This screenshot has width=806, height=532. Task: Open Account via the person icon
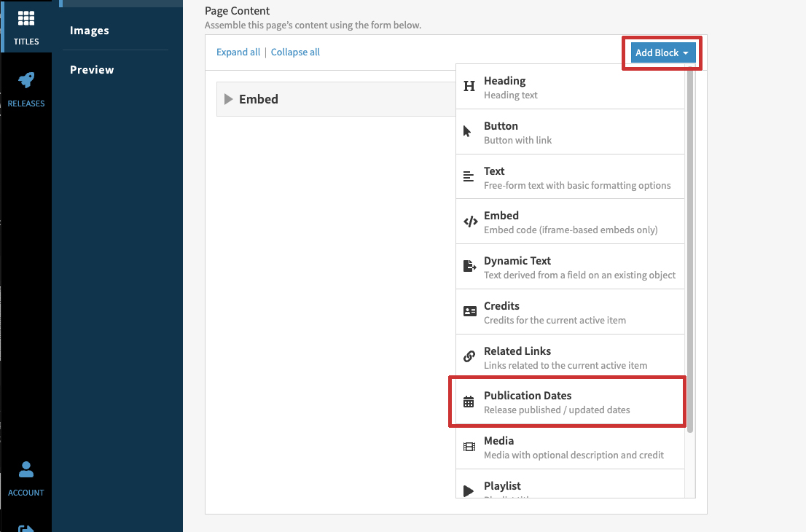[26, 469]
